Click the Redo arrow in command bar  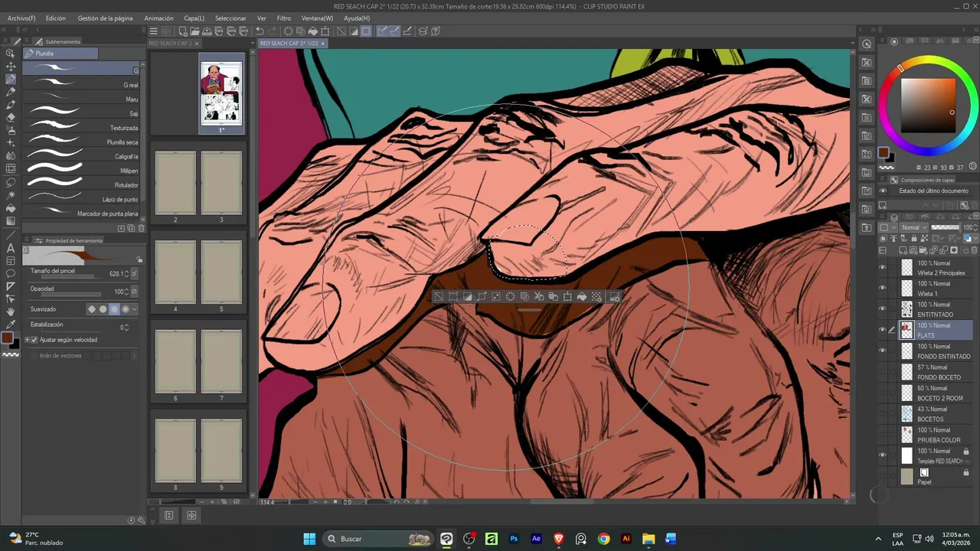coord(273,31)
